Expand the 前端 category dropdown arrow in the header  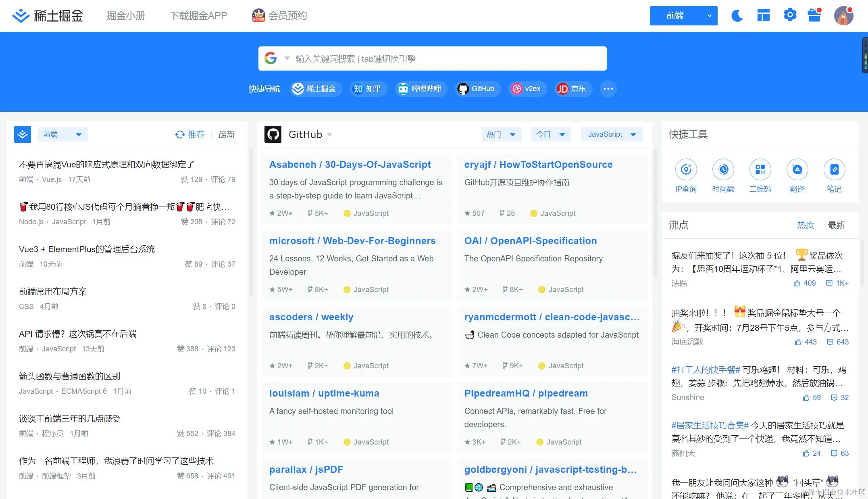tap(709, 16)
